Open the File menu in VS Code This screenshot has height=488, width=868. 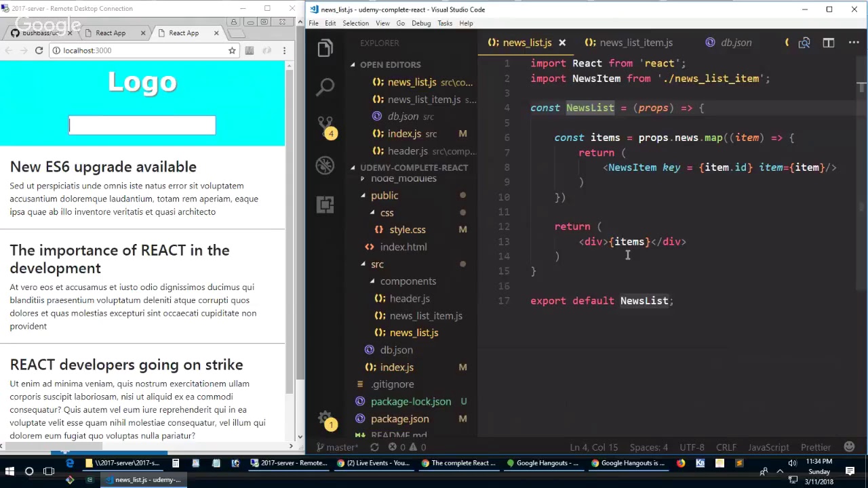point(313,23)
